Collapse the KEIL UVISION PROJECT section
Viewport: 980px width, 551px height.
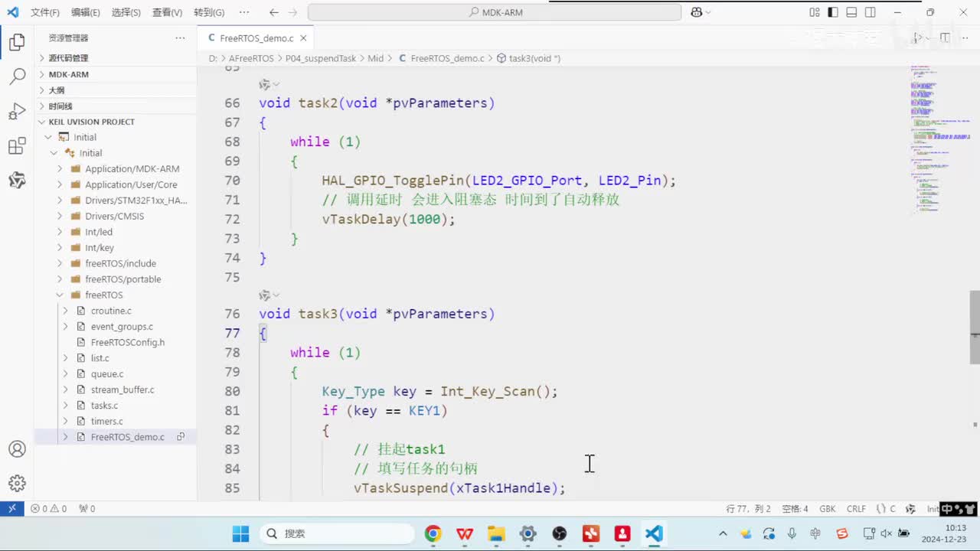pos(115,122)
